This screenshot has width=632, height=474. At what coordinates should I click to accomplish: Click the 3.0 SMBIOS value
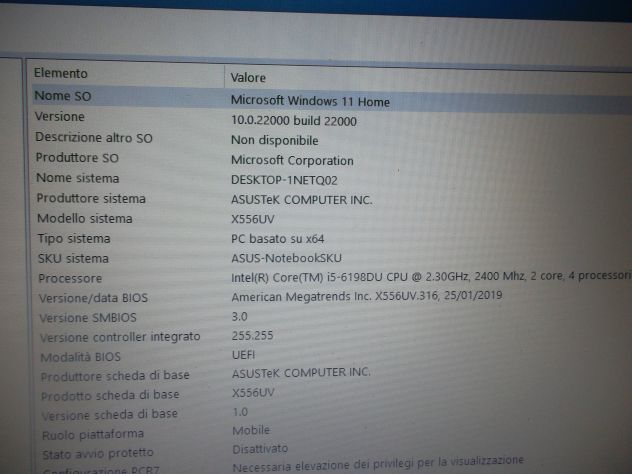click(239, 316)
